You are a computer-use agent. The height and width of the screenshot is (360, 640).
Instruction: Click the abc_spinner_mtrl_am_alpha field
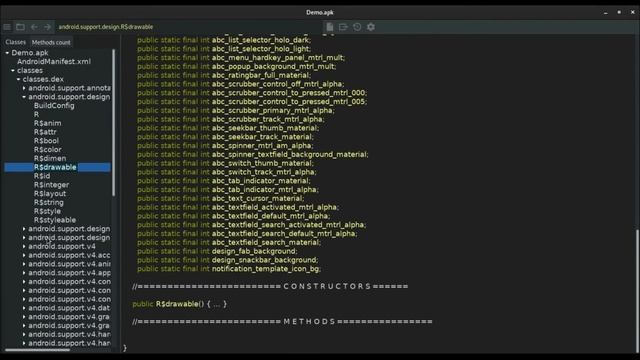click(x=225, y=145)
